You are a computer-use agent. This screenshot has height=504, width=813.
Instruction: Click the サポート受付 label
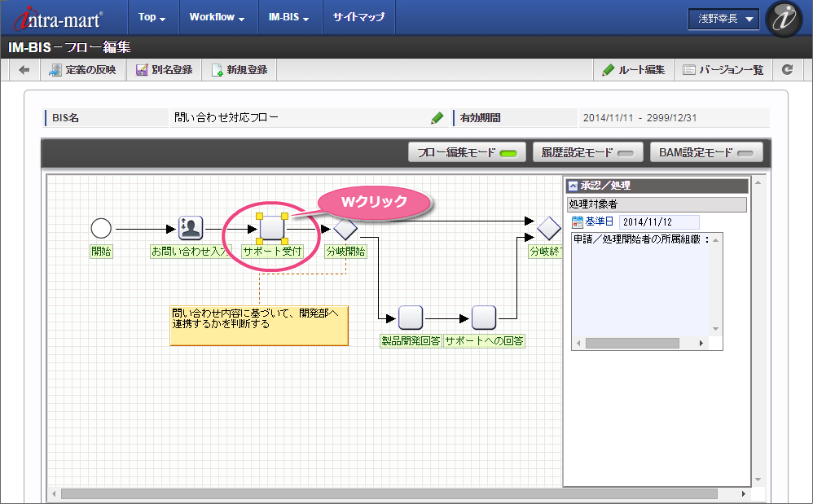click(x=272, y=252)
